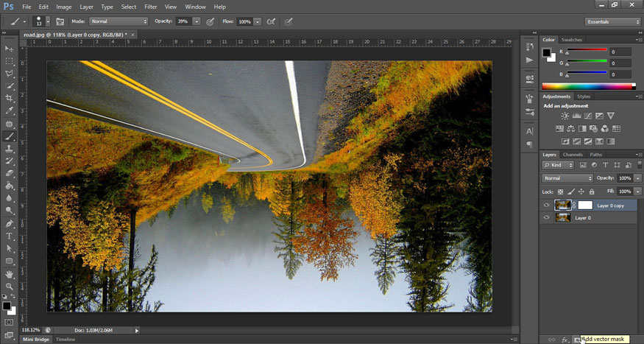Select the Crop tool
The image size is (644, 344).
(x=10, y=98)
